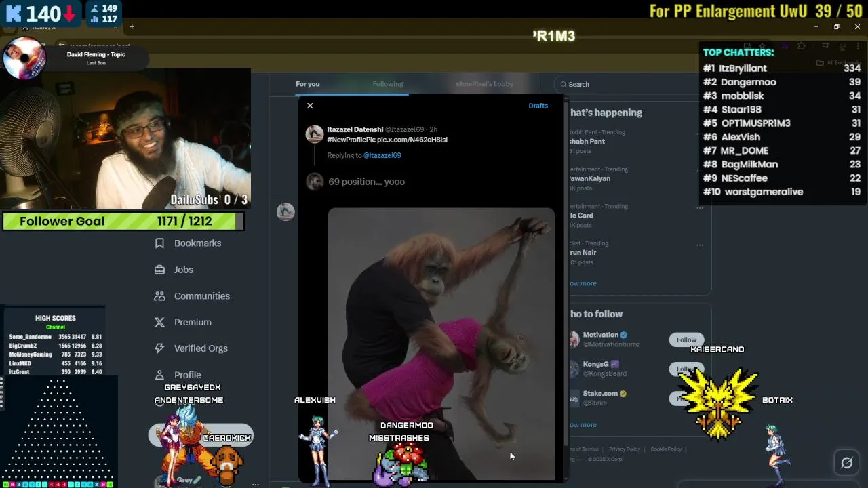868x488 pixels.
Task: Open the Cookie Policy footer link
Action: point(666,449)
